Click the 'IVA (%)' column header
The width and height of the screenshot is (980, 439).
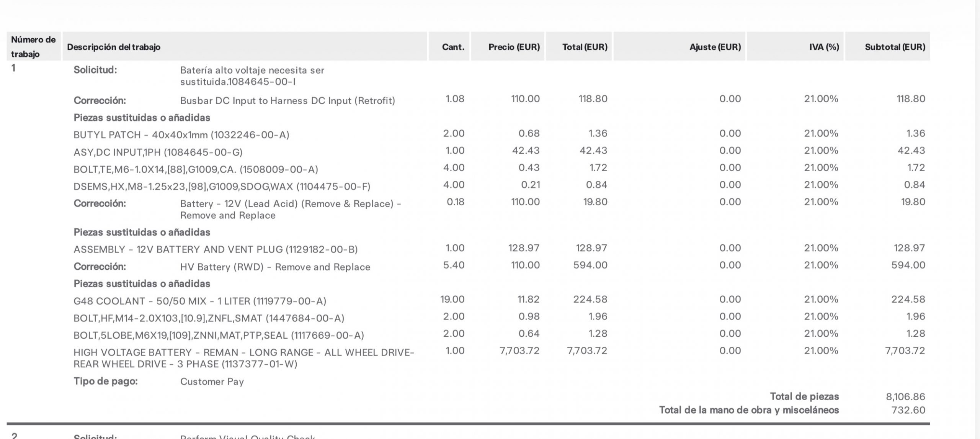(x=824, y=47)
